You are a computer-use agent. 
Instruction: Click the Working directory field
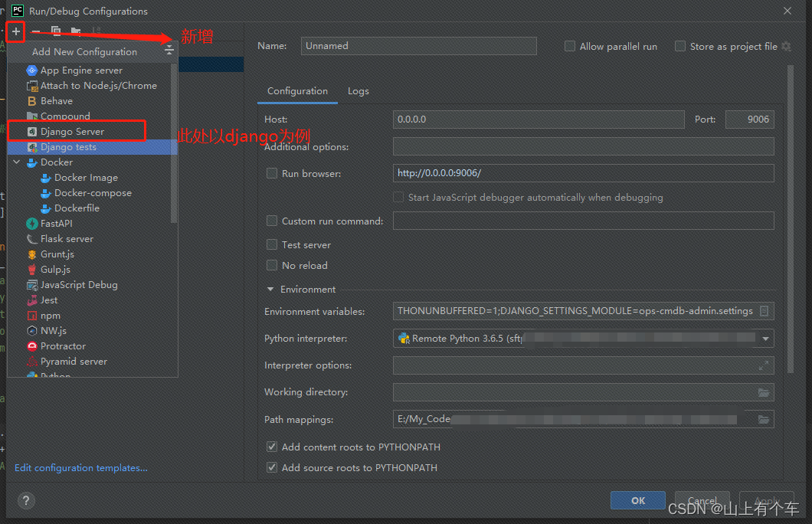click(x=584, y=392)
